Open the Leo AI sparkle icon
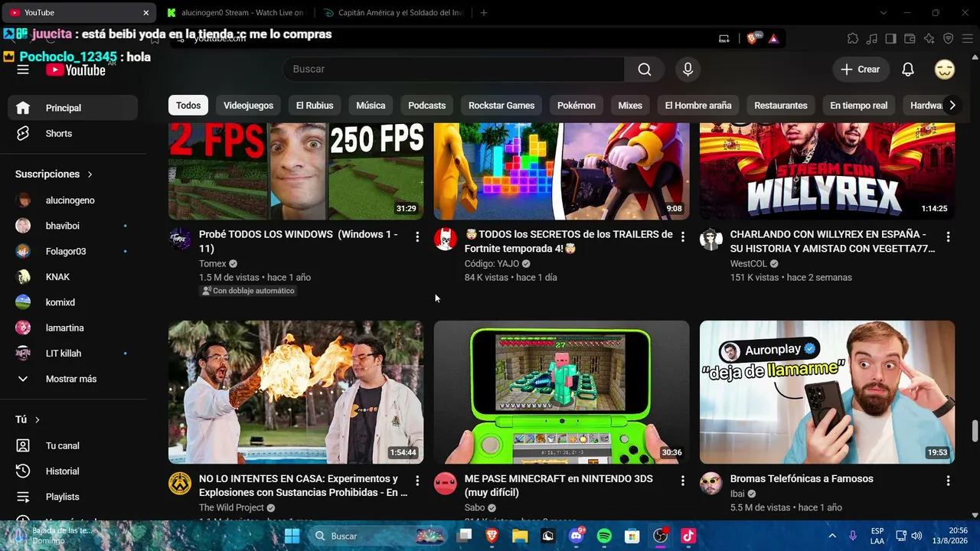980x551 pixels. click(929, 38)
